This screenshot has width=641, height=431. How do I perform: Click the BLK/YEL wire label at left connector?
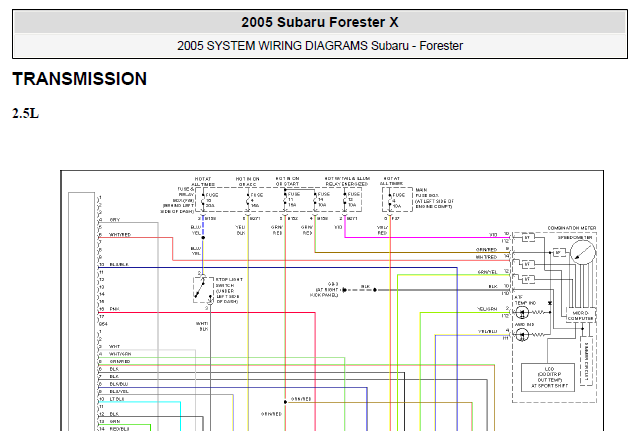point(119,391)
